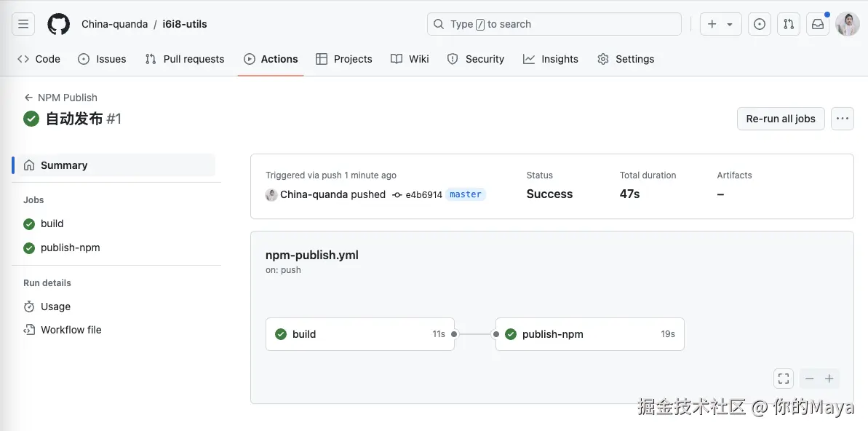The width and height of the screenshot is (868, 431).
Task: Zoom out the workflow graph
Action: pyautogui.click(x=809, y=379)
